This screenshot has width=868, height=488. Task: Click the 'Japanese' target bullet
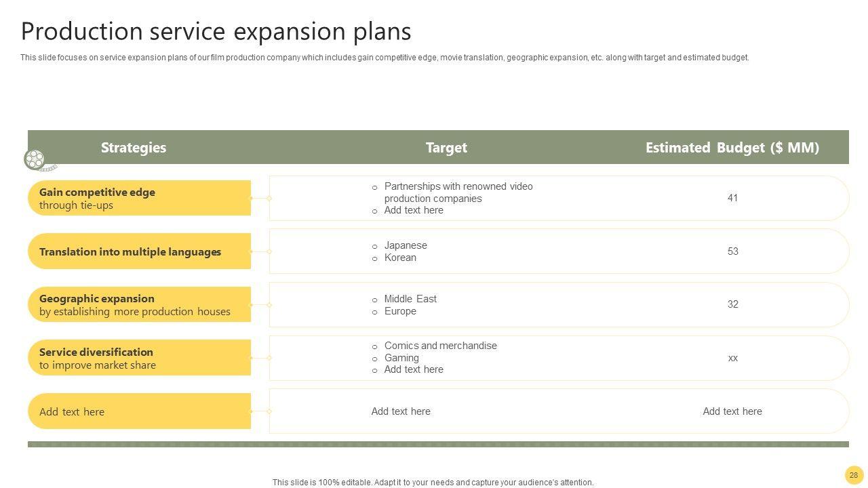pyautogui.click(x=406, y=245)
